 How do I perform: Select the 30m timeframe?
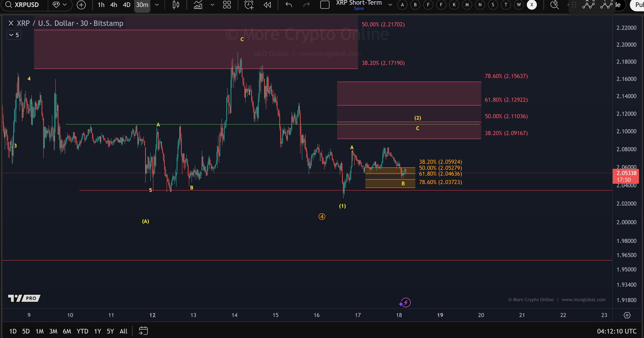tap(142, 5)
